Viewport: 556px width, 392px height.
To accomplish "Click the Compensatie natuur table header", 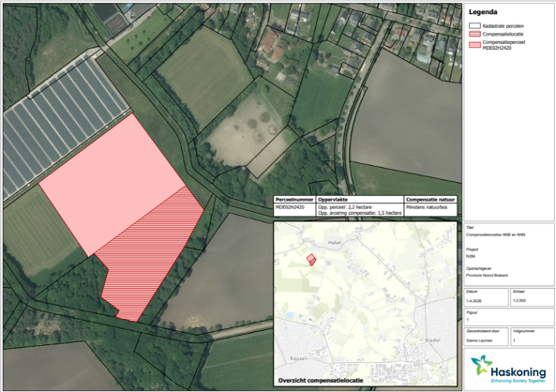I will pos(430,200).
